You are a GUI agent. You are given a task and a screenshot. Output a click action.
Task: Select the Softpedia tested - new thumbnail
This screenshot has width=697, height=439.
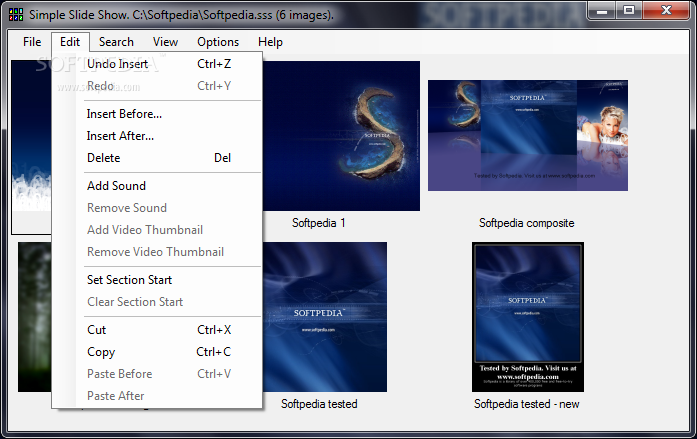(528, 317)
